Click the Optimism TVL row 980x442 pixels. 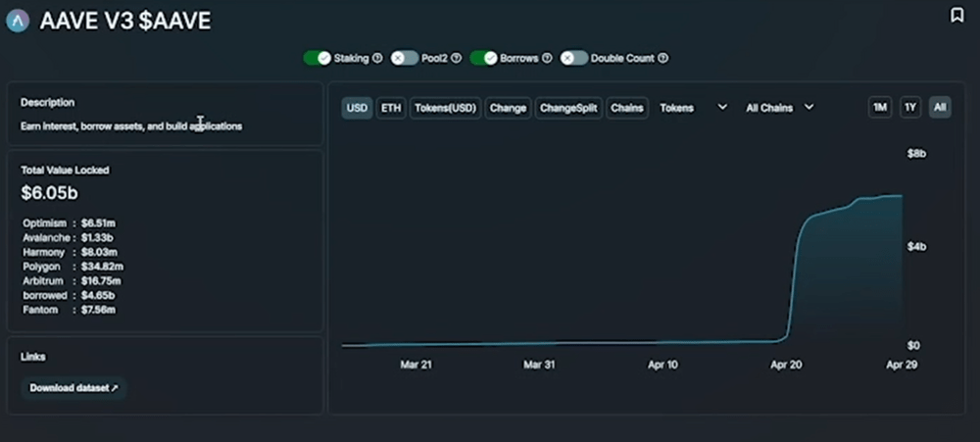[x=69, y=223]
